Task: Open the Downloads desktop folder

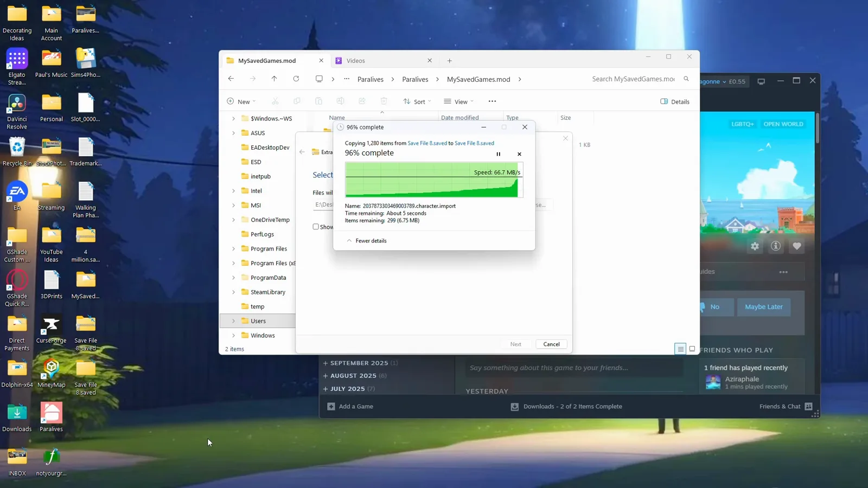Action: 17,418
